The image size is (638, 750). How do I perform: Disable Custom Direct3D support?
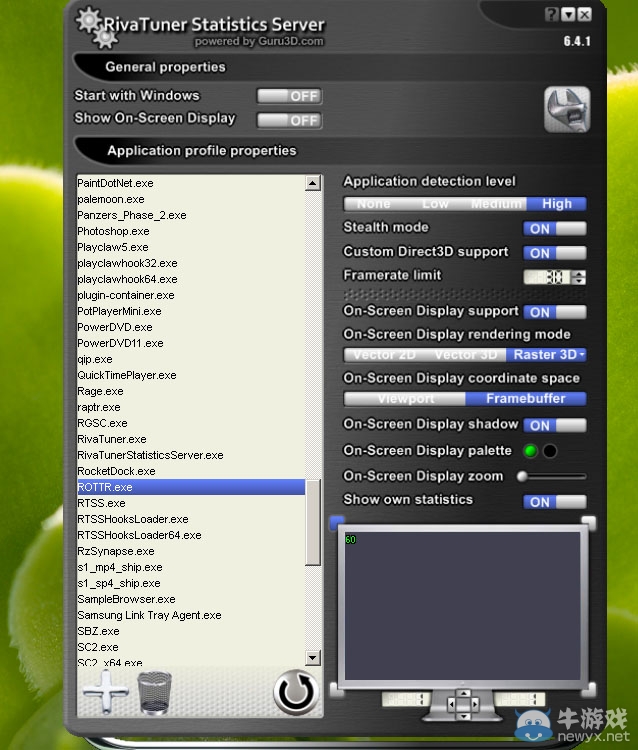point(555,253)
